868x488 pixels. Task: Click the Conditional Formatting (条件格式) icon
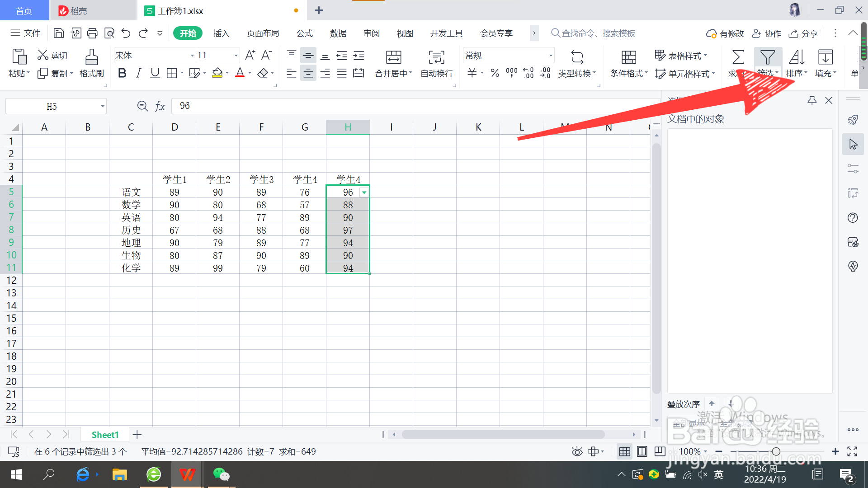(628, 57)
